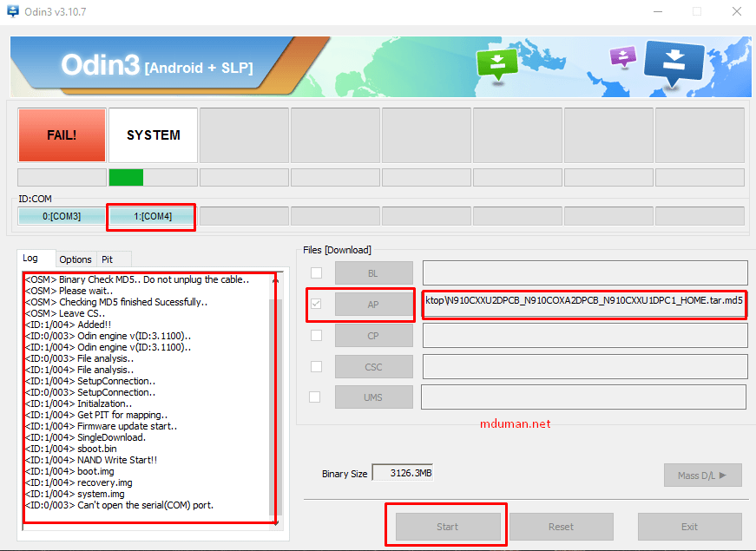Click the BL file button

tap(374, 272)
